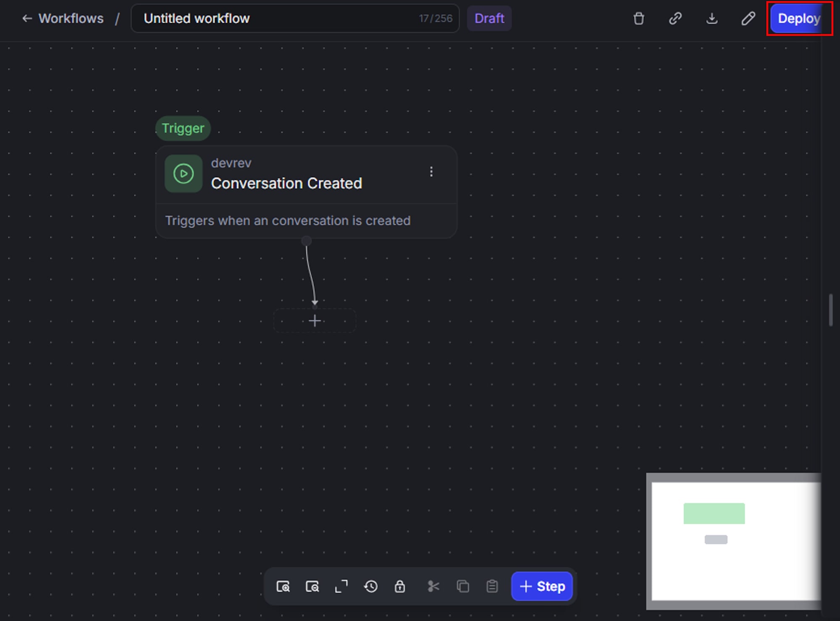Open version history clock icon
This screenshot has height=621, width=840.
tap(370, 586)
